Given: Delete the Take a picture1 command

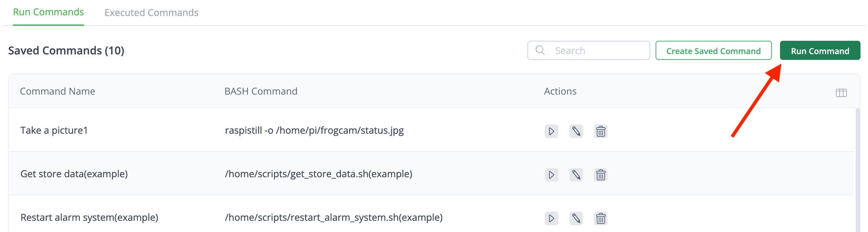Looking at the screenshot, I should (601, 131).
